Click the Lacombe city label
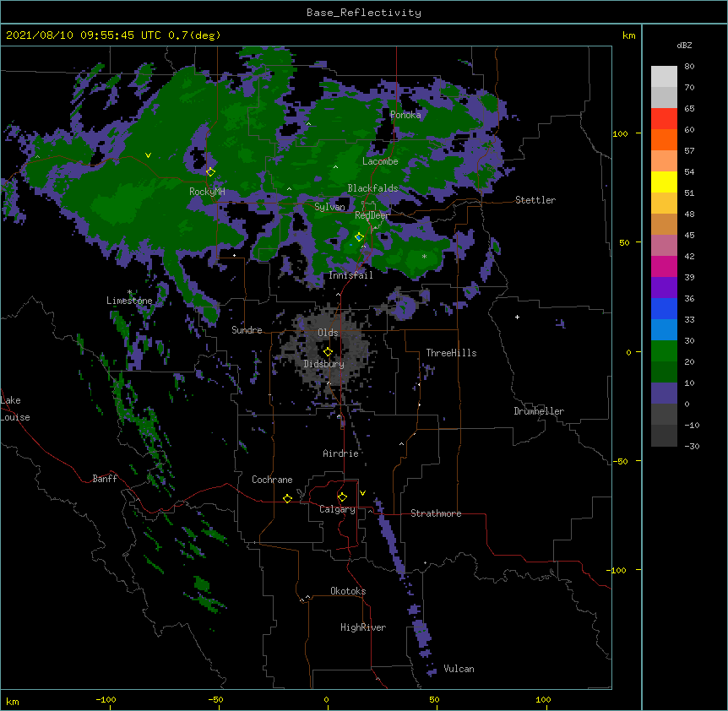The height and width of the screenshot is (711, 728). click(x=380, y=161)
